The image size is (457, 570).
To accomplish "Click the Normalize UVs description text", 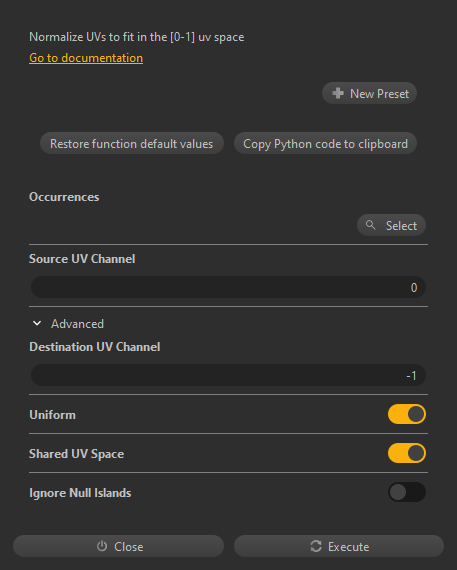I will [137, 37].
